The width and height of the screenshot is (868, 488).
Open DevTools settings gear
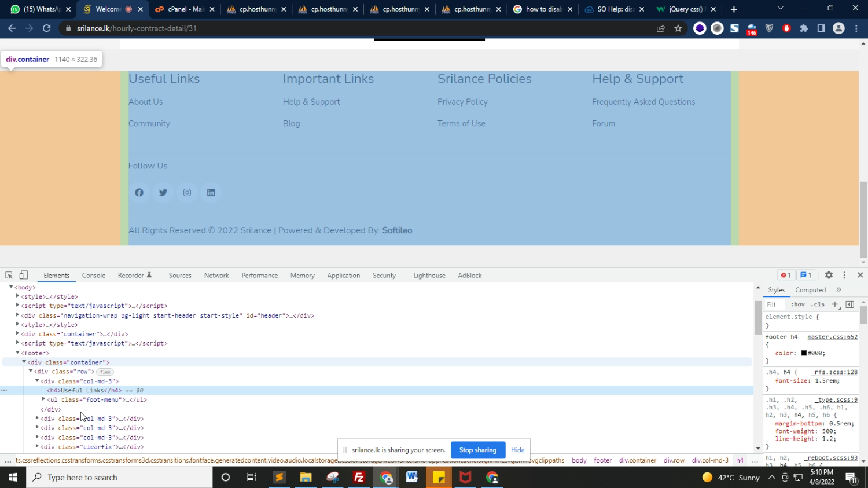[829, 276]
